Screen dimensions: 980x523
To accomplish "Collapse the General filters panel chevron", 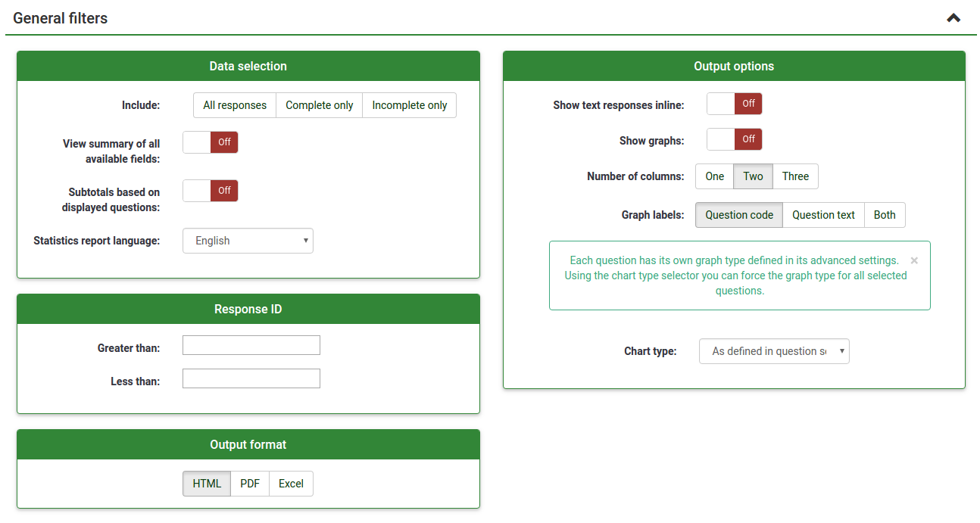I will (x=953, y=18).
